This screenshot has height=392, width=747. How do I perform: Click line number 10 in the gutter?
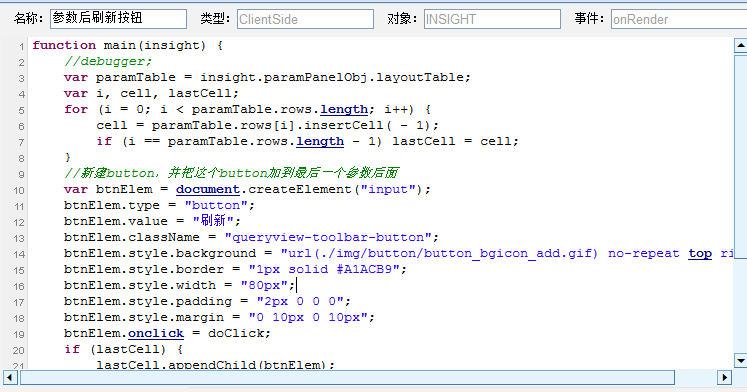point(19,191)
